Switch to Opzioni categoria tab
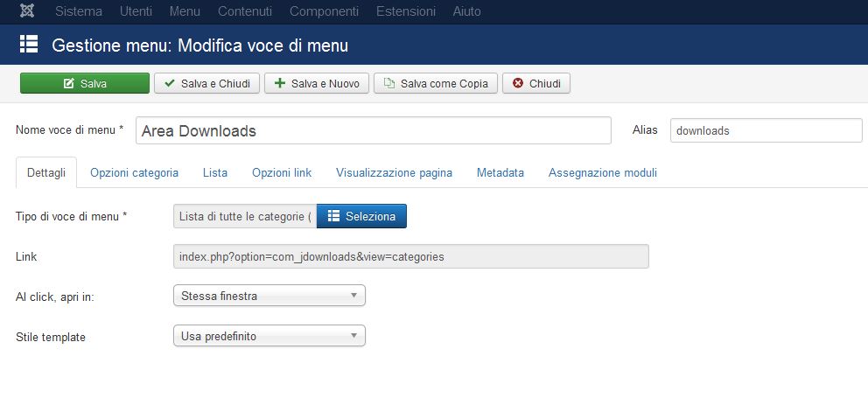Image resolution: width=868 pixels, height=419 pixels. point(134,172)
